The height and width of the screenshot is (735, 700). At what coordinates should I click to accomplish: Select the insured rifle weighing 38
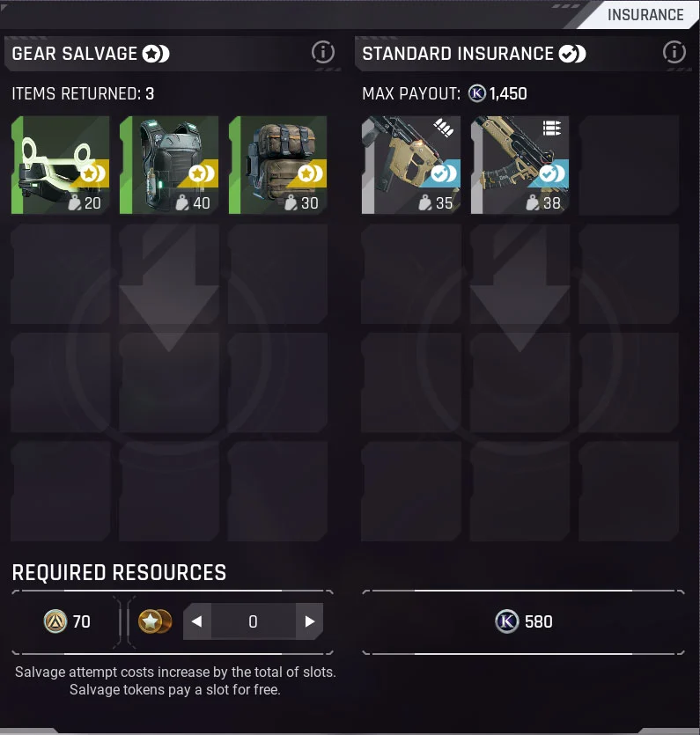click(x=520, y=165)
